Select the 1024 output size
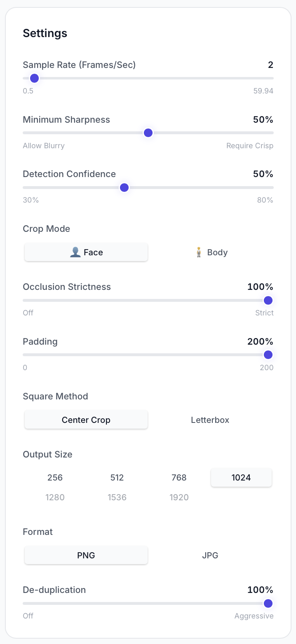Image resolution: width=296 pixels, height=644 pixels. (241, 478)
